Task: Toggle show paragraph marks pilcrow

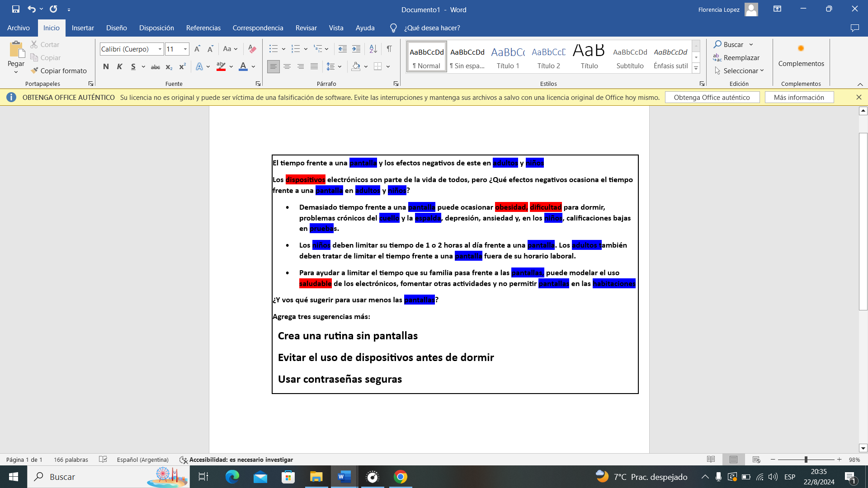Action: click(x=389, y=49)
